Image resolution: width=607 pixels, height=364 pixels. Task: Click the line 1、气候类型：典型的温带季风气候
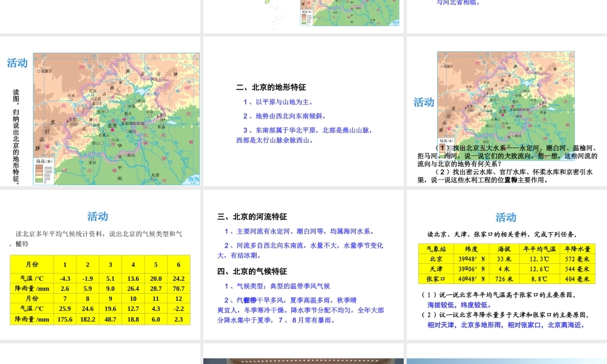click(x=277, y=286)
